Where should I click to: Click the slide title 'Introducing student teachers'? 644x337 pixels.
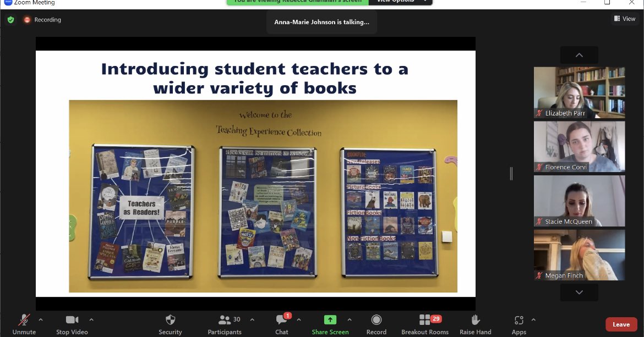255,78
